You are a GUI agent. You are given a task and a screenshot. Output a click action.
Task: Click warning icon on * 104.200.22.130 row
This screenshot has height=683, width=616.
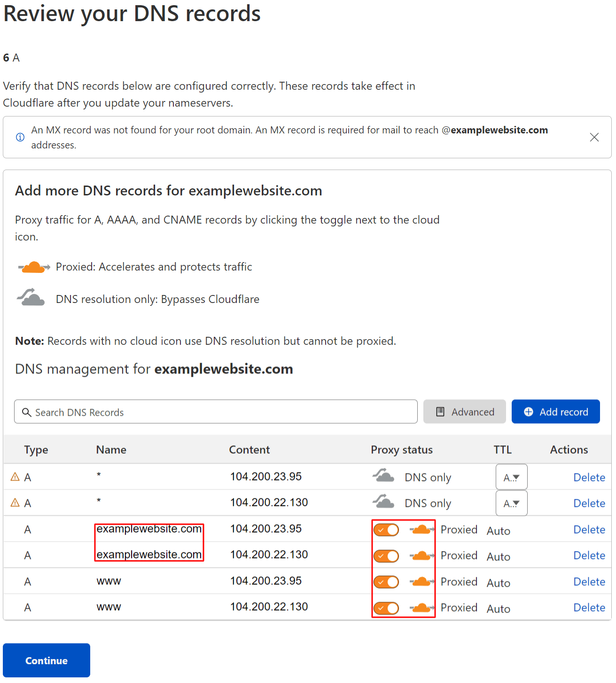point(15,503)
